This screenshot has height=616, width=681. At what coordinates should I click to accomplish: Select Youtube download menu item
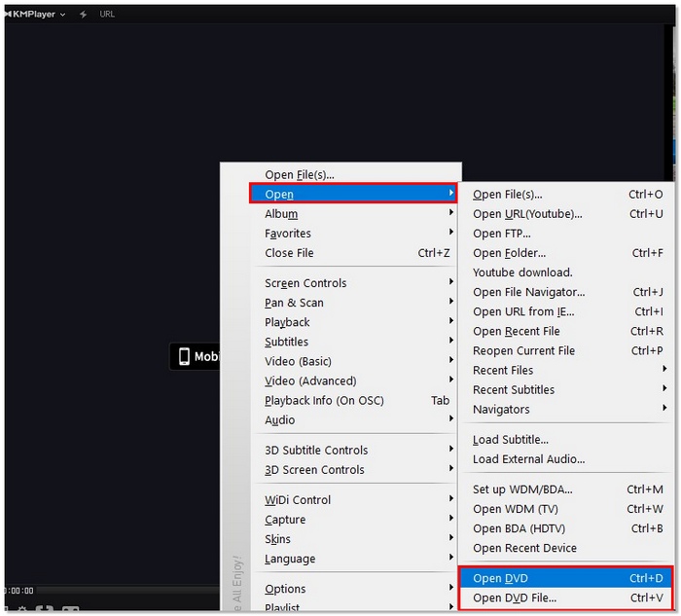click(522, 272)
